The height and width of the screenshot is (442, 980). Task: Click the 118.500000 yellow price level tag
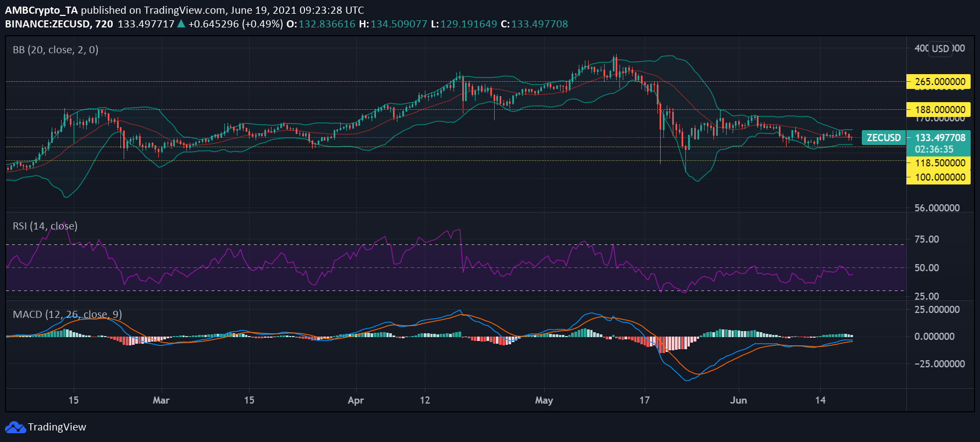pyautogui.click(x=938, y=163)
